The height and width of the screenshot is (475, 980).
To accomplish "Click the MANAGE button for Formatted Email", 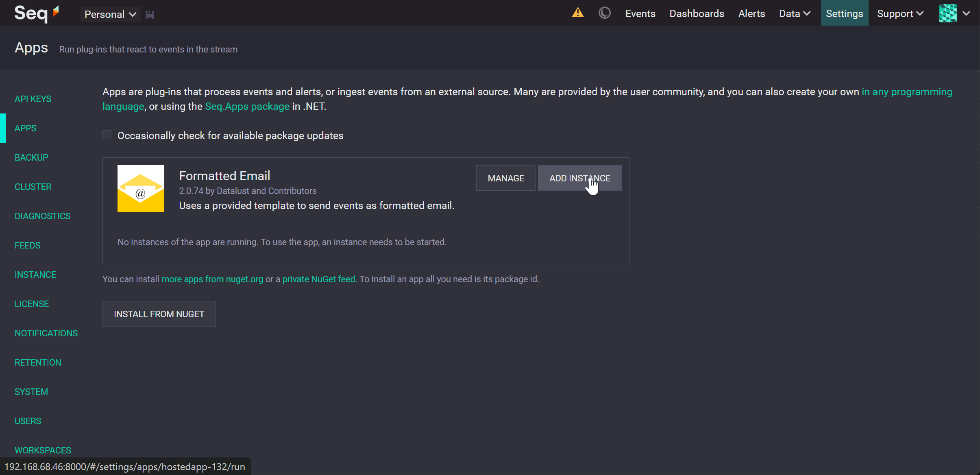I will click(x=506, y=178).
